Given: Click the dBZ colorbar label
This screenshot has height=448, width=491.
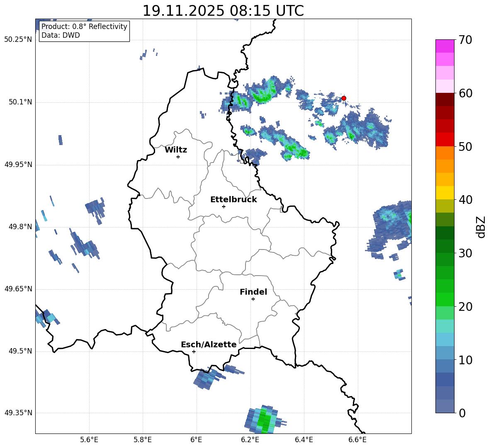Looking at the screenshot, I should (x=481, y=227).
